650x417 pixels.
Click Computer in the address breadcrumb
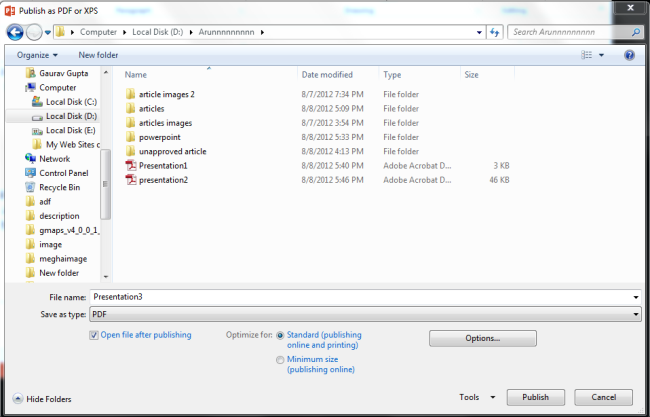[98, 32]
